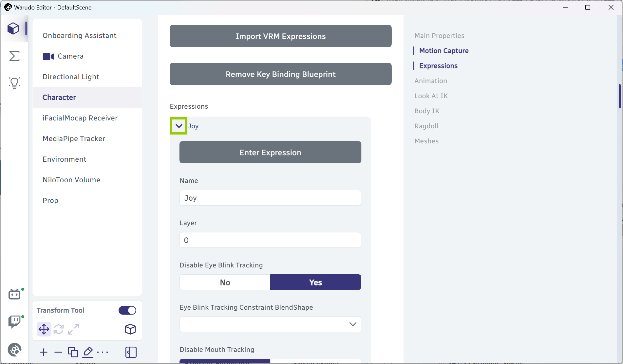623x364 pixels.
Task: Select the Character asset
Action: click(x=87, y=97)
